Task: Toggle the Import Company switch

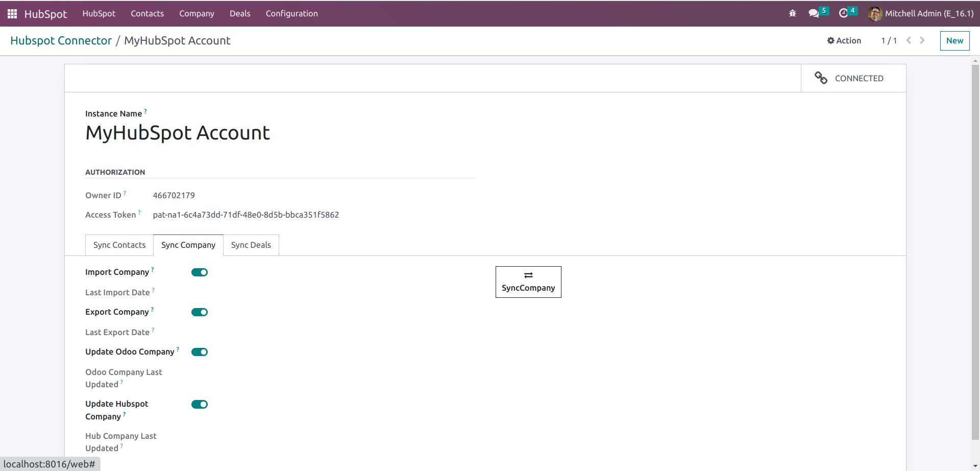Action: click(x=200, y=272)
